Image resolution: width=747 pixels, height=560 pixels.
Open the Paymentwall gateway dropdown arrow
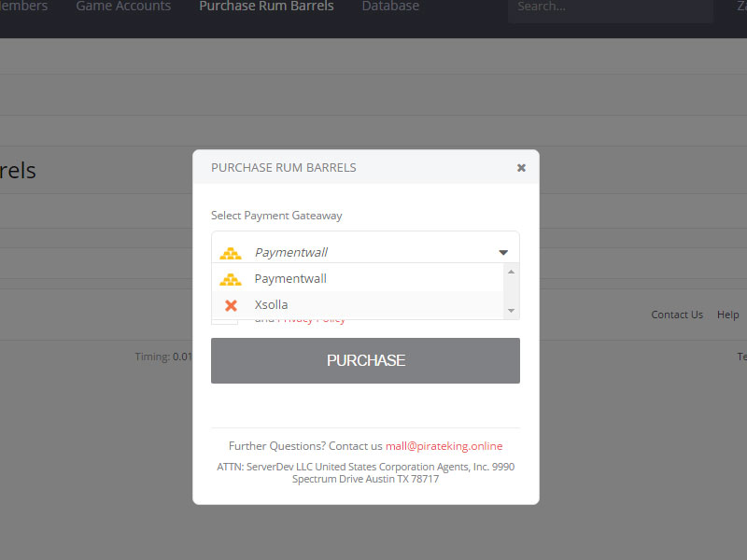503,252
